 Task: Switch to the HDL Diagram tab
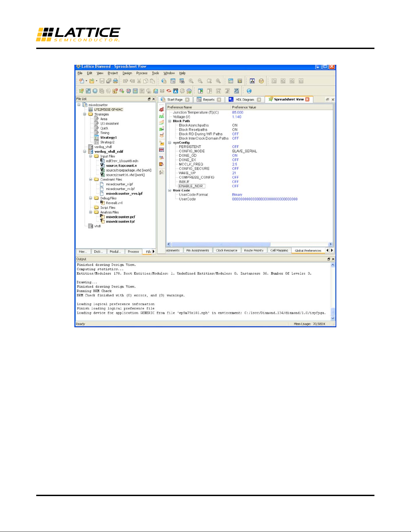click(245, 100)
